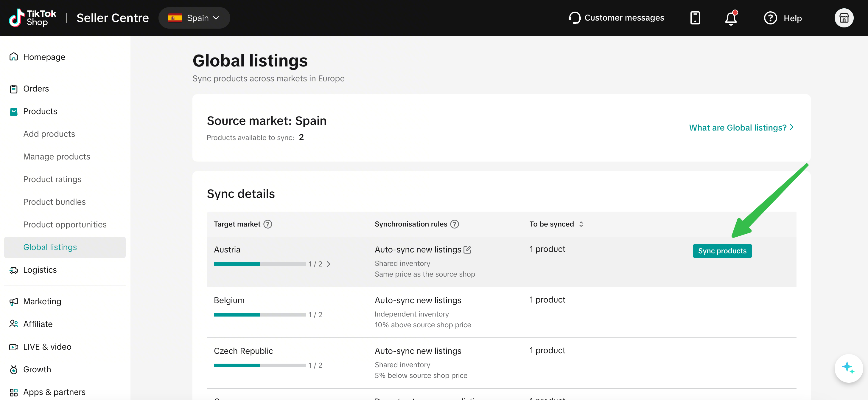Show Target market info tooltip icon
868x400 pixels.
point(268,224)
